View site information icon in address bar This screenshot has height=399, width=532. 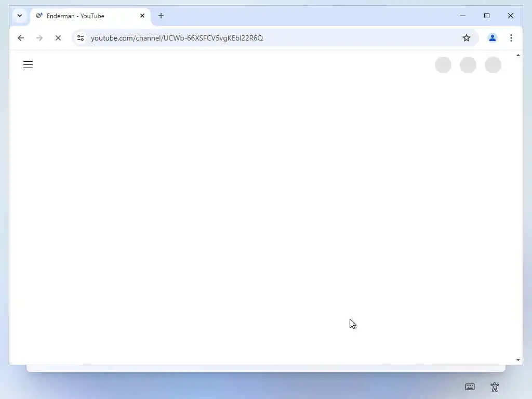(x=81, y=38)
